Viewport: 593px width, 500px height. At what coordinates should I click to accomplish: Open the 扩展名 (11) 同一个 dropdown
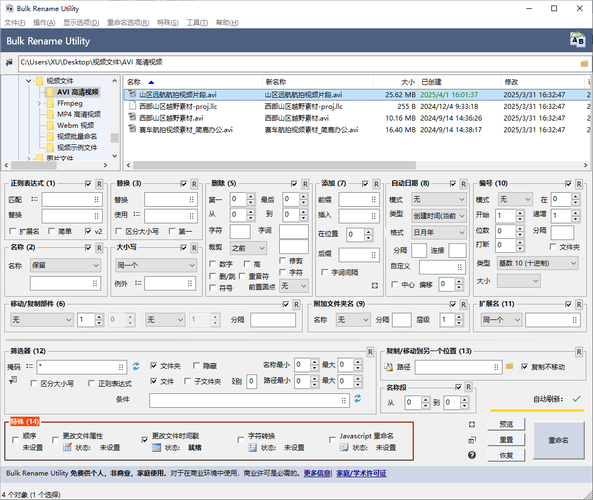501,320
